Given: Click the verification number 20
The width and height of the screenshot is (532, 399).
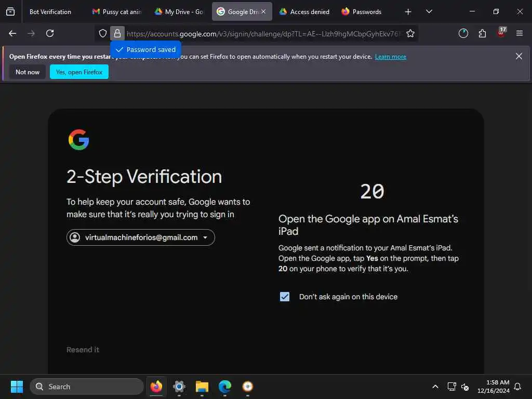Looking at the screenshot, I should click(372, 191).
